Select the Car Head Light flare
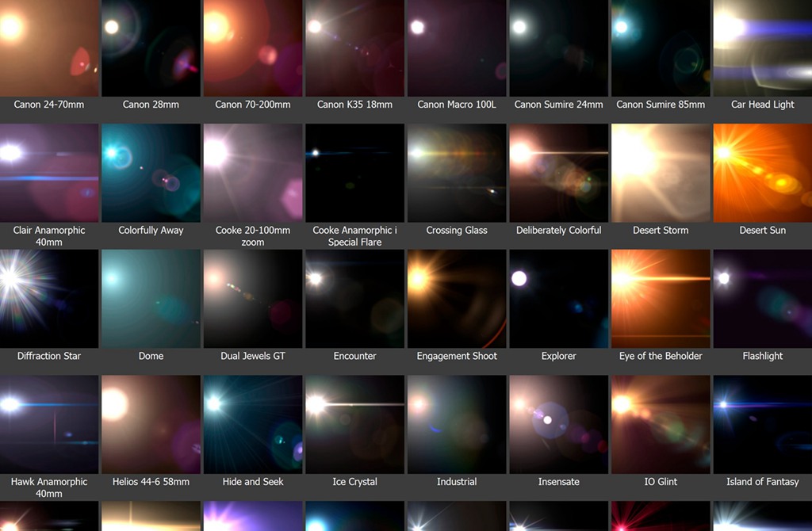 [x=763, y=48]
